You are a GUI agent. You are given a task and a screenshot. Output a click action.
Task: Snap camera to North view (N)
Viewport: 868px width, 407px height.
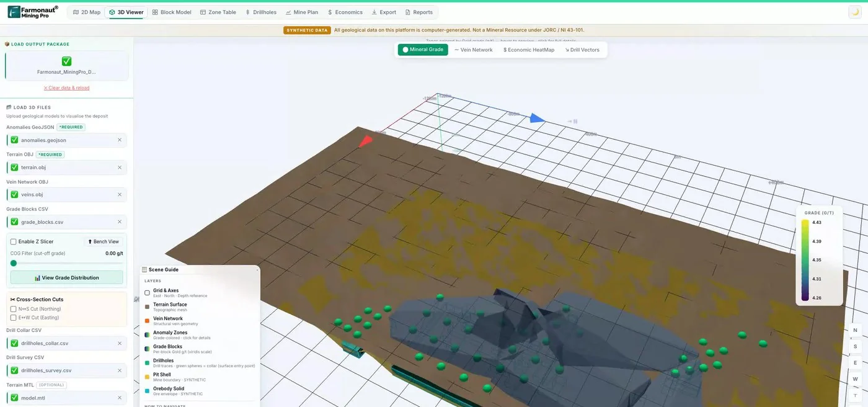[x=855, y=330]
